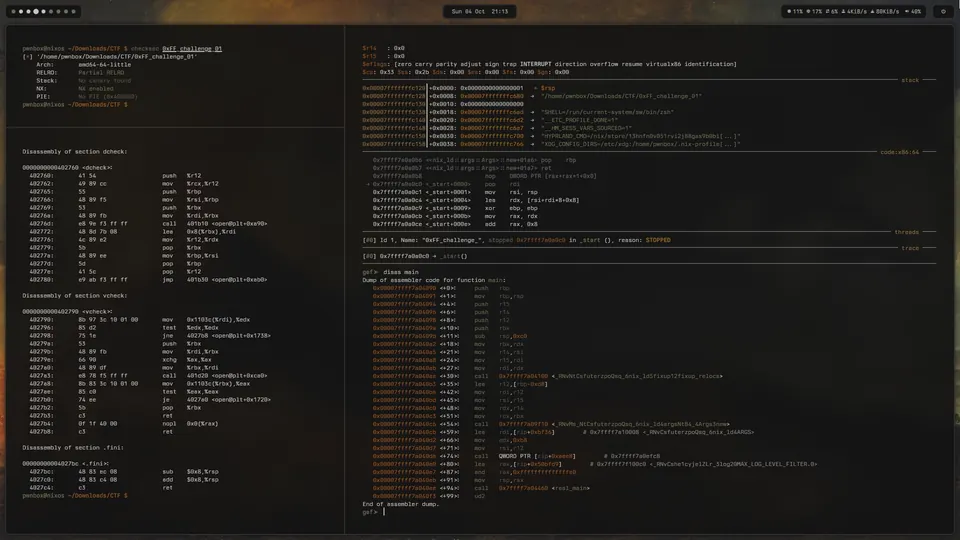
Task: Select the enlarged active workspace dot
Action: click(x=36, y=12)
